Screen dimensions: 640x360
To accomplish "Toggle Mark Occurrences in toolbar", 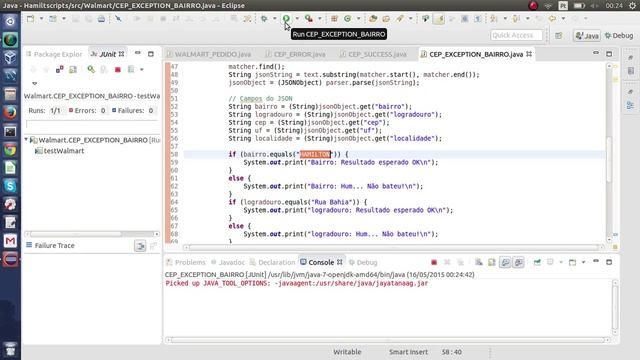I will coord(439,18).
